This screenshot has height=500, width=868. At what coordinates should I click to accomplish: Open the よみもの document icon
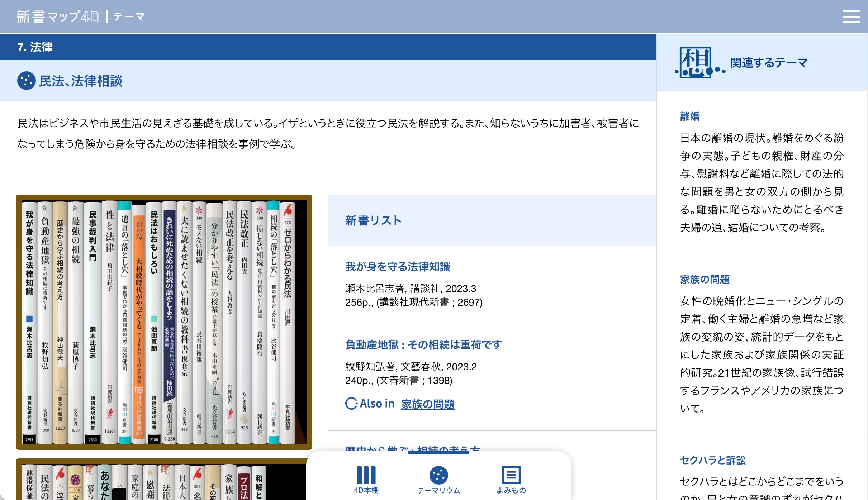tap(511, 476)
